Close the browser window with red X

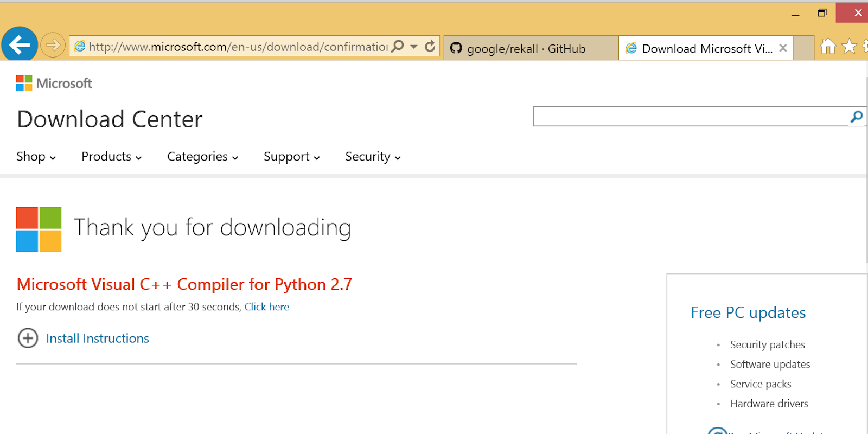tap(853, 13)
